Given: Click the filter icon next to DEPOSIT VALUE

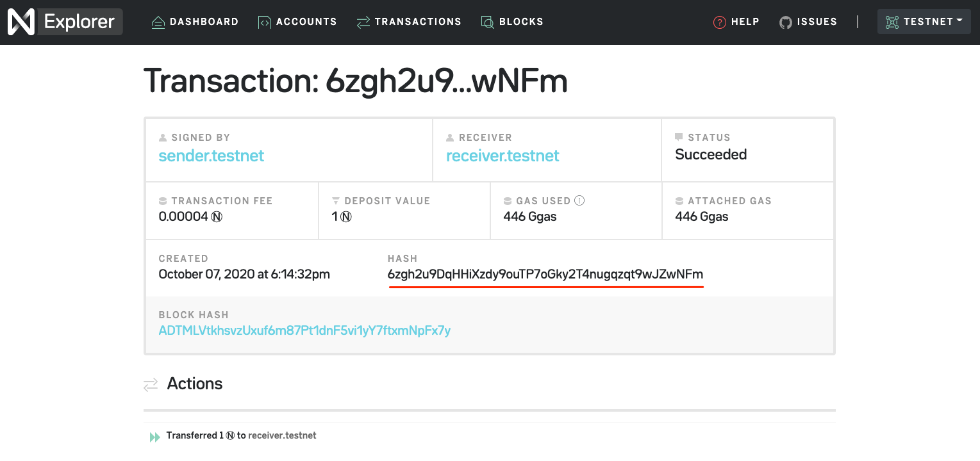Looking at the screenshot, I should click(336, 200).
